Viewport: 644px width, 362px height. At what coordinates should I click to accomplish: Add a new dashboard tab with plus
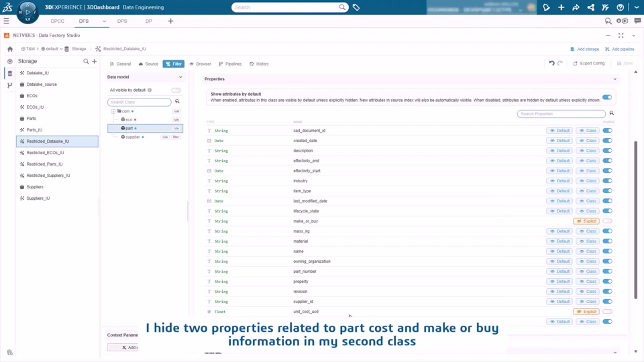pyautogui.click(x=170, y=21)
